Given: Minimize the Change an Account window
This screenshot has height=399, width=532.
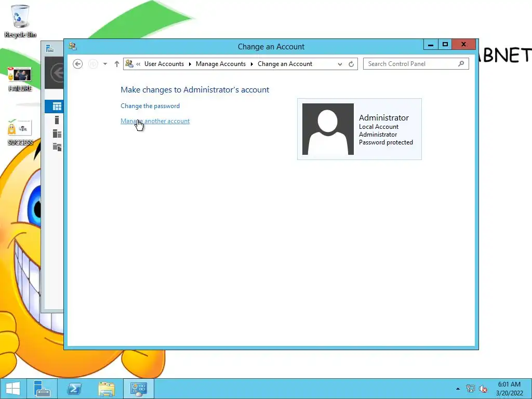Looking at the screenshot, I should click(431, 45).
